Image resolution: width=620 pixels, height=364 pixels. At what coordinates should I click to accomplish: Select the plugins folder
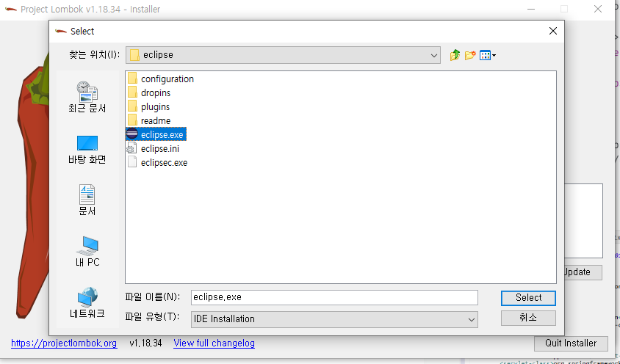[148, 106]
